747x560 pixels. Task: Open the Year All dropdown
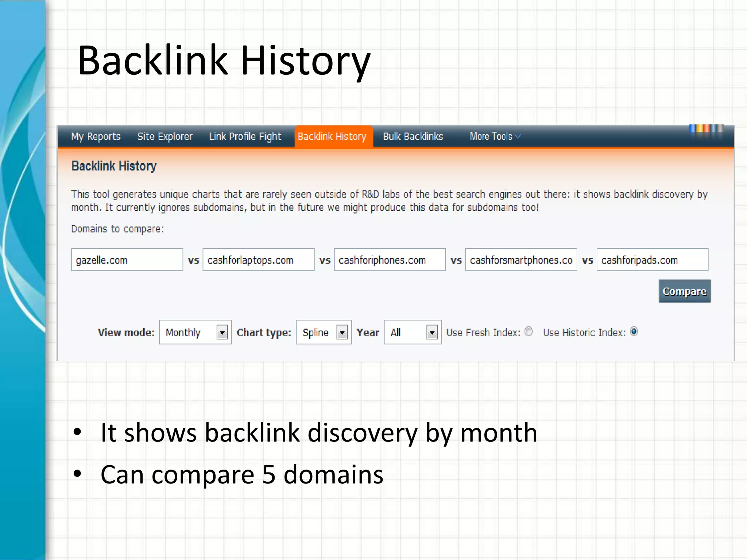point(413,332)
